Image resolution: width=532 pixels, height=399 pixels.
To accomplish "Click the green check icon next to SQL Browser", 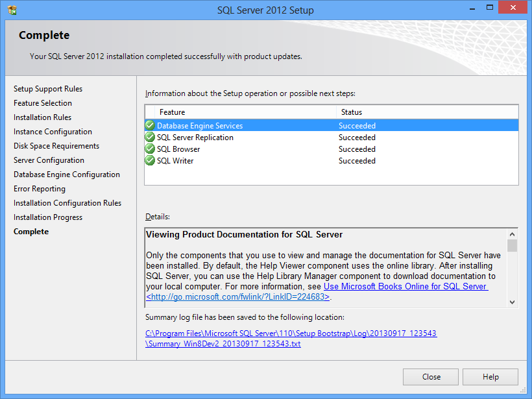I will tap(150, 149).
